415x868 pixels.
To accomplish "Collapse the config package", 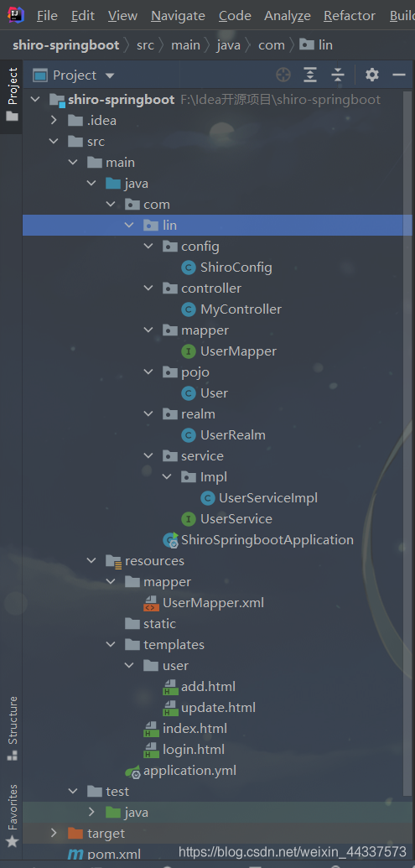I will tap(148, 247).
